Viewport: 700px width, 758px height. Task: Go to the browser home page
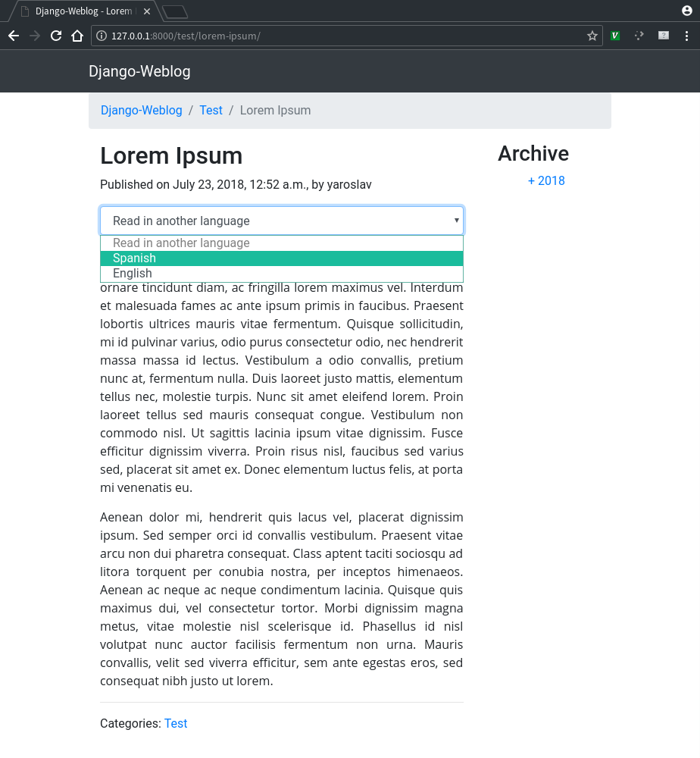click(x=77, y=36)
